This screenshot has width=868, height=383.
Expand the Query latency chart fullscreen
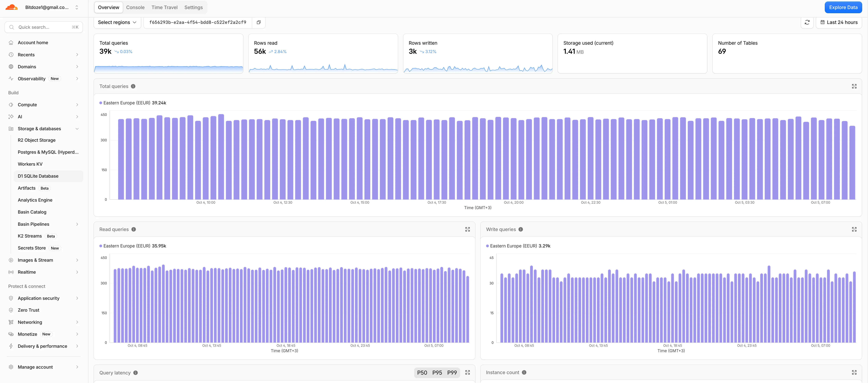click(467, 372)
